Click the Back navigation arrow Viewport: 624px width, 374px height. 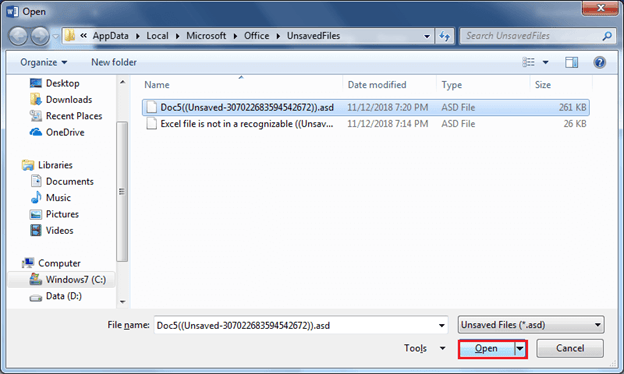pos(18,36)
